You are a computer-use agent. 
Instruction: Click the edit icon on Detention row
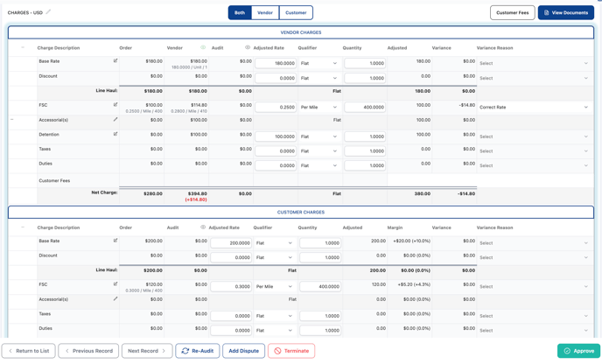click(115, 135)
